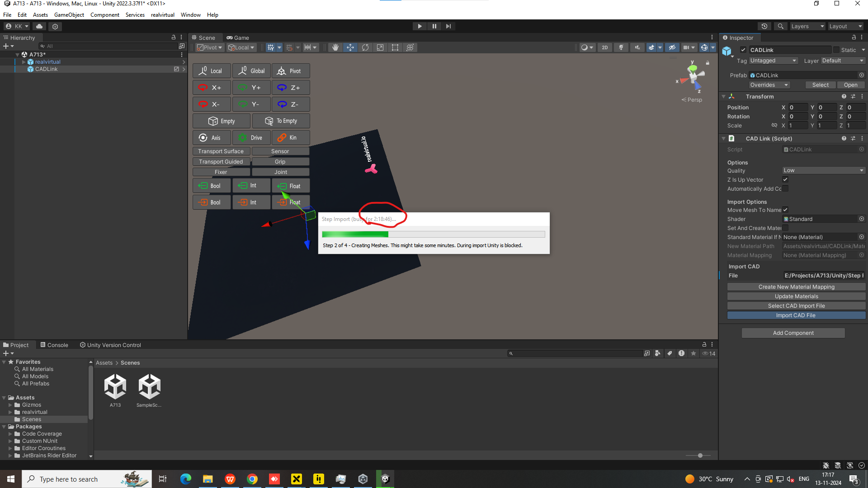Toggle 2D view mode
Image resolution: width=868 pixels, height=488 pixels.
[604, 47]
